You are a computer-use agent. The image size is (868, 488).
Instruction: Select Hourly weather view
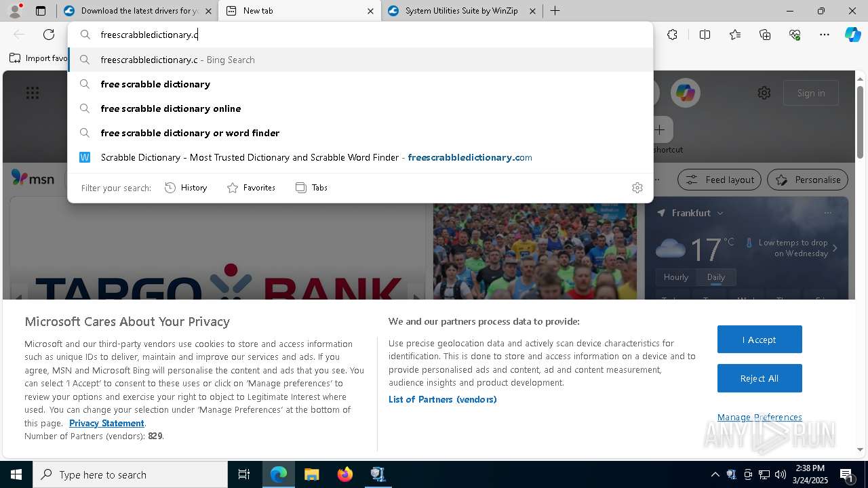pos(676,277)
